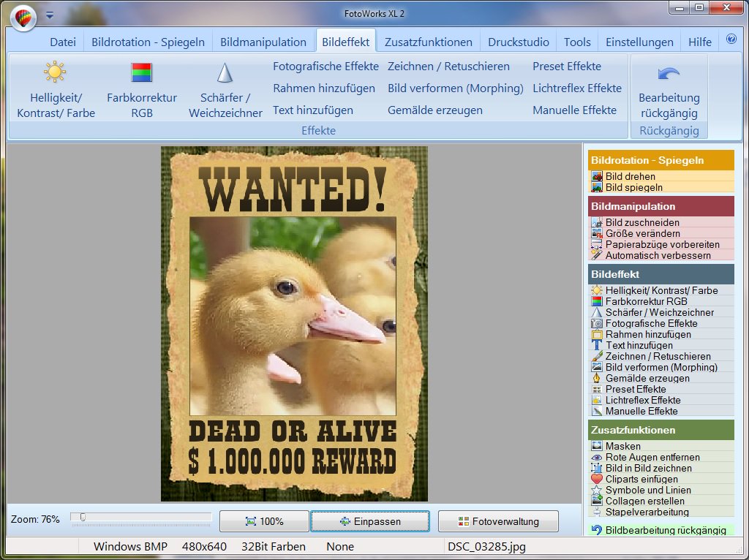Click Automatisch verbessern wand icon

pyautogui.click(x=597, y=255)
